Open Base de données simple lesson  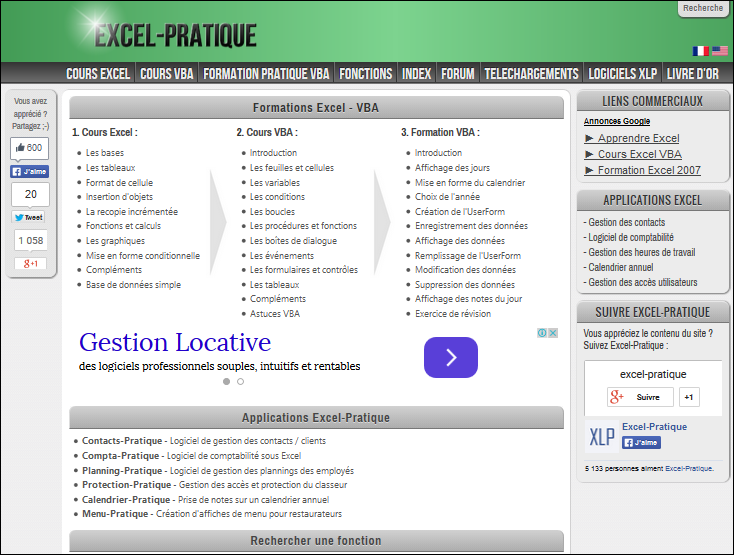pyautogui.click(x=133, y=285)
